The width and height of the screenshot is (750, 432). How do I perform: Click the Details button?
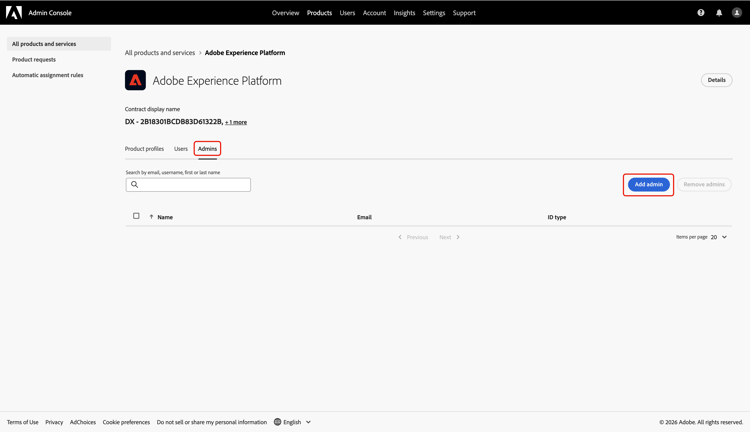(x=717, y=80)
